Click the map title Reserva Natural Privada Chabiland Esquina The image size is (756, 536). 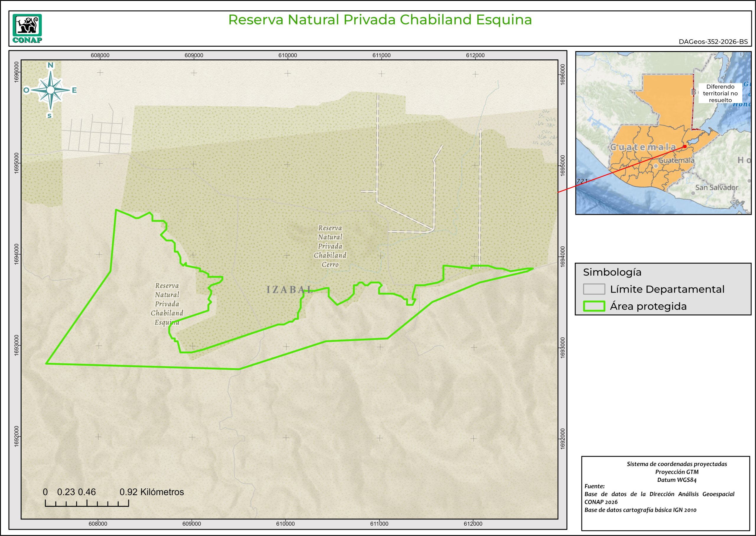[x=380, y=20]
